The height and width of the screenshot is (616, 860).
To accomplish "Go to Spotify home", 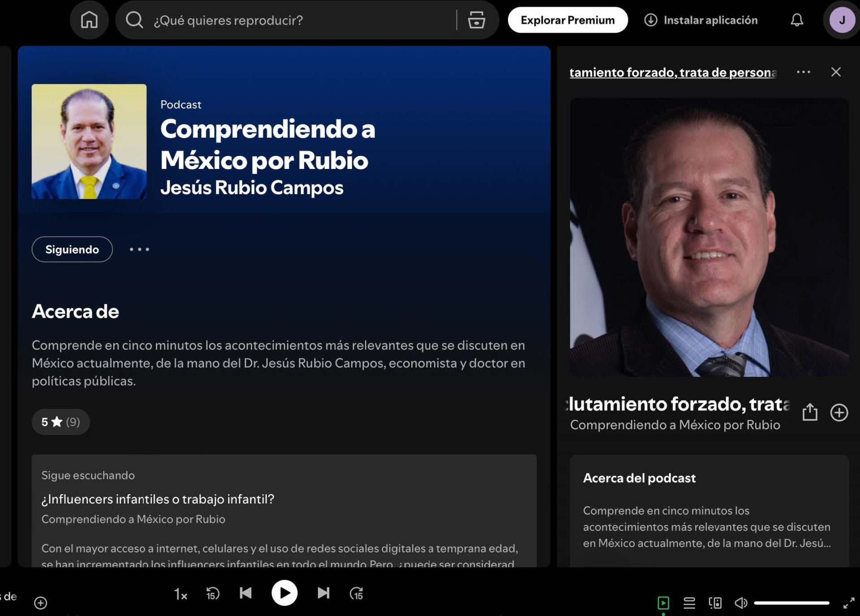I will 89,20.
